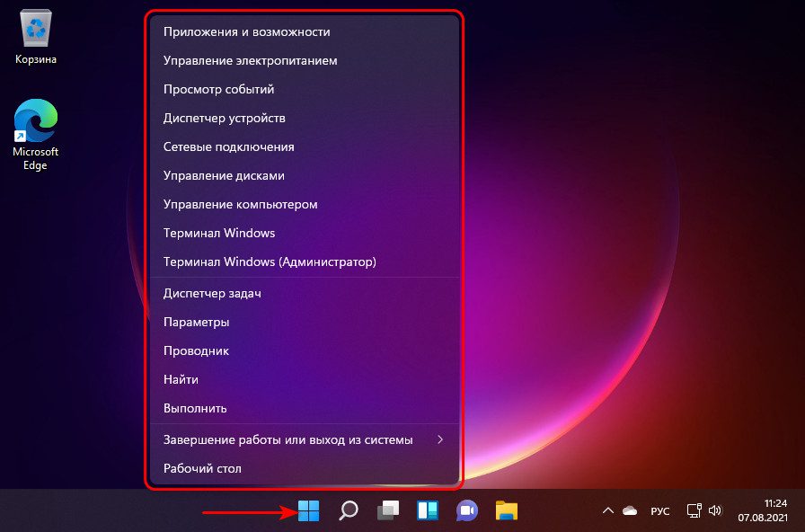
Task: Choose Сетевые подключения in the menu
Action: pos(305,146)
